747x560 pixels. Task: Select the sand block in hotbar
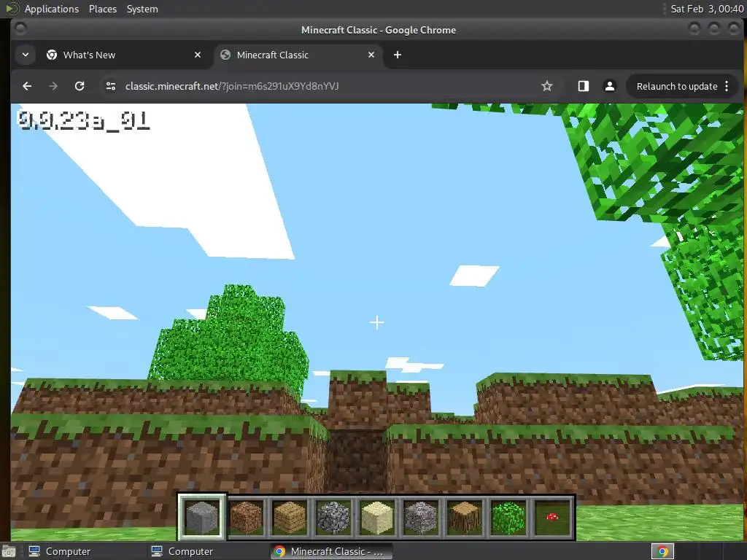377,517
